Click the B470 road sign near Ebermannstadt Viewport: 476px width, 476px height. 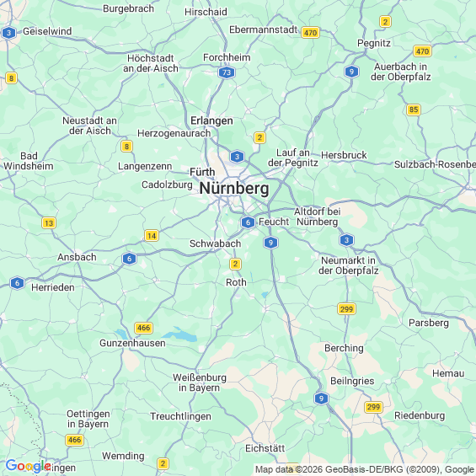310,33
